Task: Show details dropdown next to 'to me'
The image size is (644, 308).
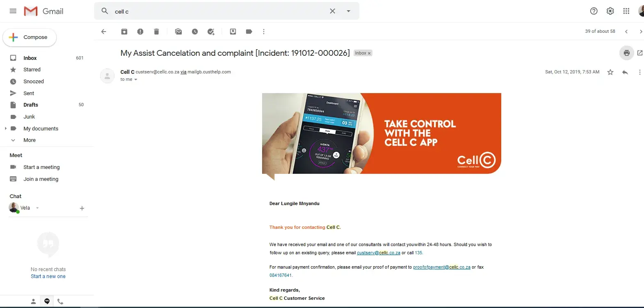Action: (x=136, y=80)
